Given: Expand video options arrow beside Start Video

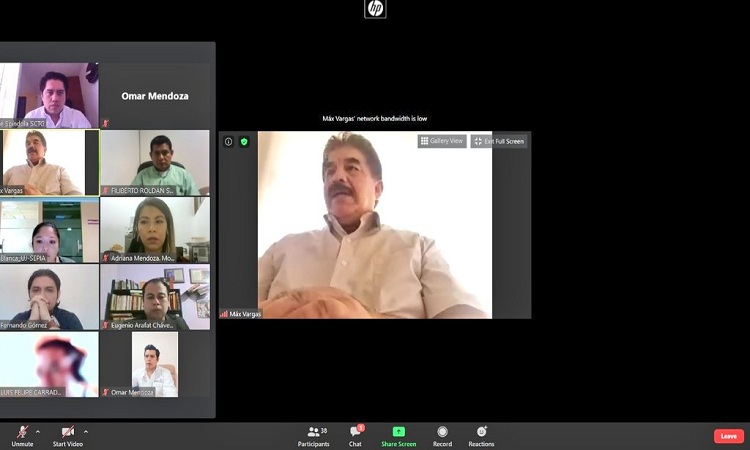Looking at the screenshot, I should click(85, 431).
